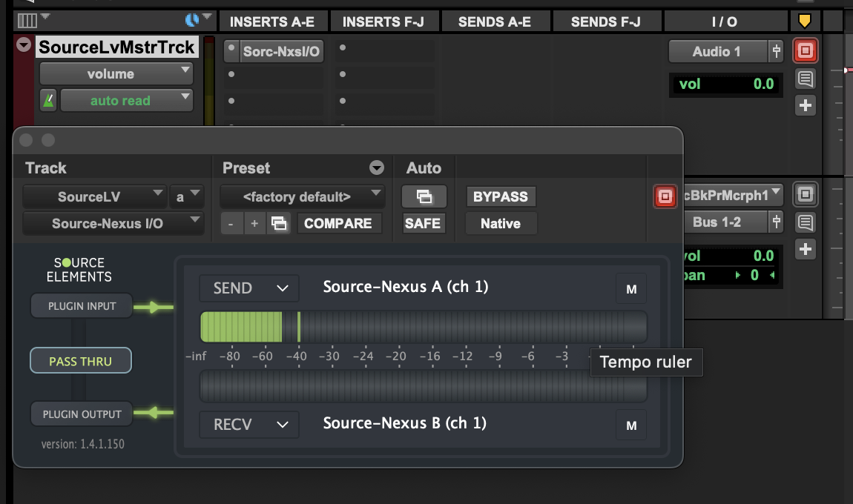Mute the Source-Nexus A send channel

(631, 289)
